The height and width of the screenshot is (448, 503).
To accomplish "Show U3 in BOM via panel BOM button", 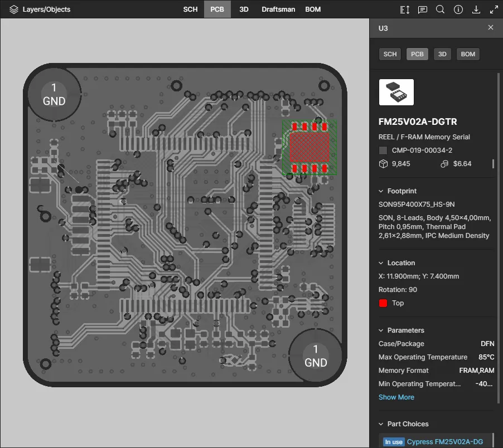I will [x=468, y=54].
